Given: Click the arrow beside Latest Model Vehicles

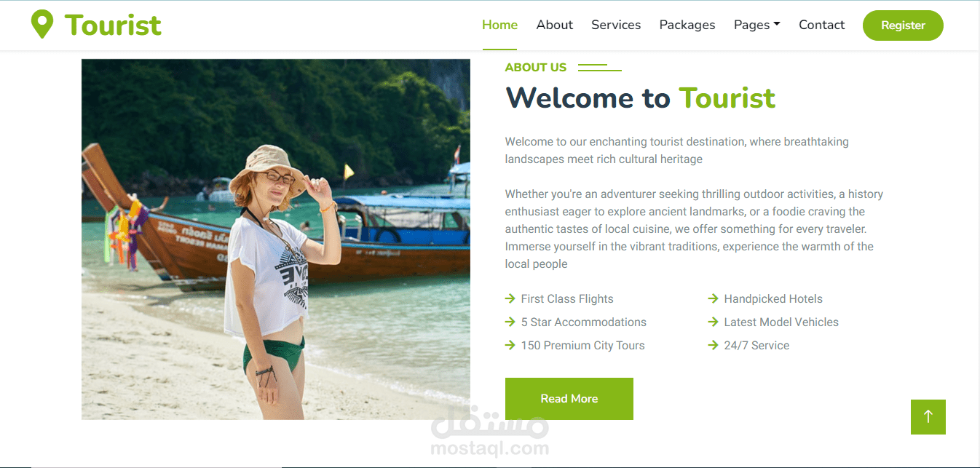Looking at the screenshot, I should tap(713, 322).
